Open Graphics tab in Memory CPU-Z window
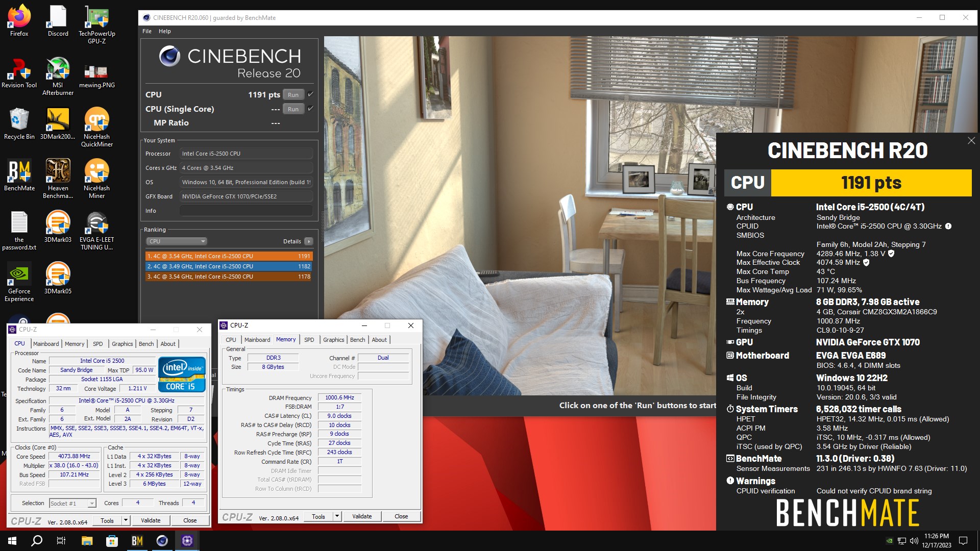 334,340
